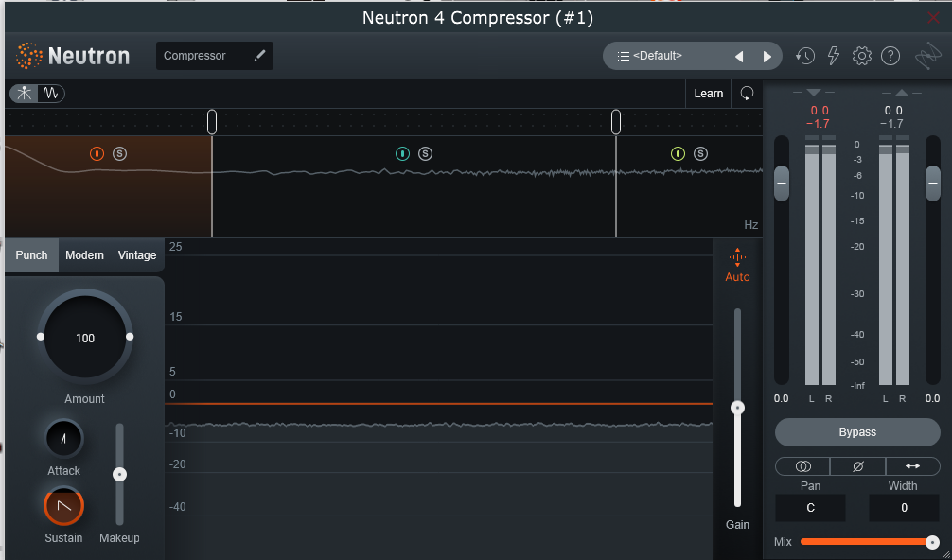The width and height of the screenshot is (952, 560).
Task: Click the red 0.0 input peak readout
Action: [819, 111]
